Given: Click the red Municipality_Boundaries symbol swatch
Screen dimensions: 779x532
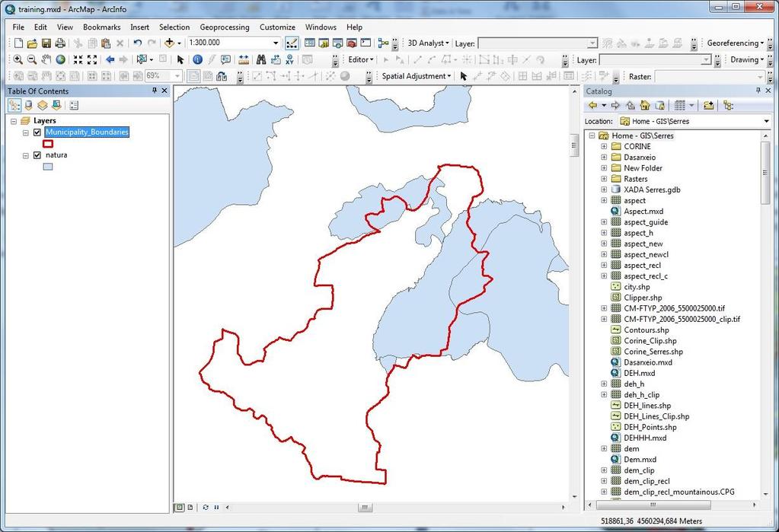Looking at the screenshot, I should tap(48, 144).
